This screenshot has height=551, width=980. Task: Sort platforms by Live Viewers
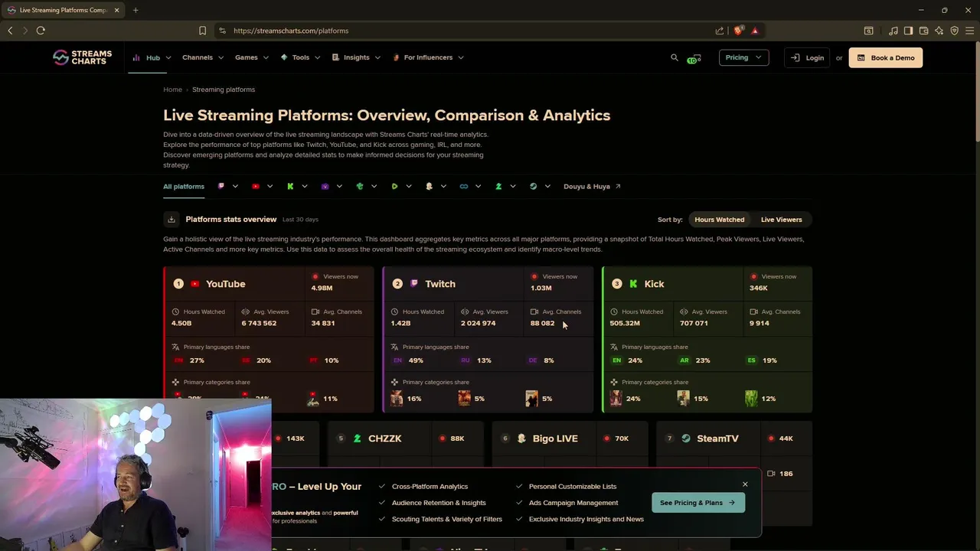pos(781,220)
